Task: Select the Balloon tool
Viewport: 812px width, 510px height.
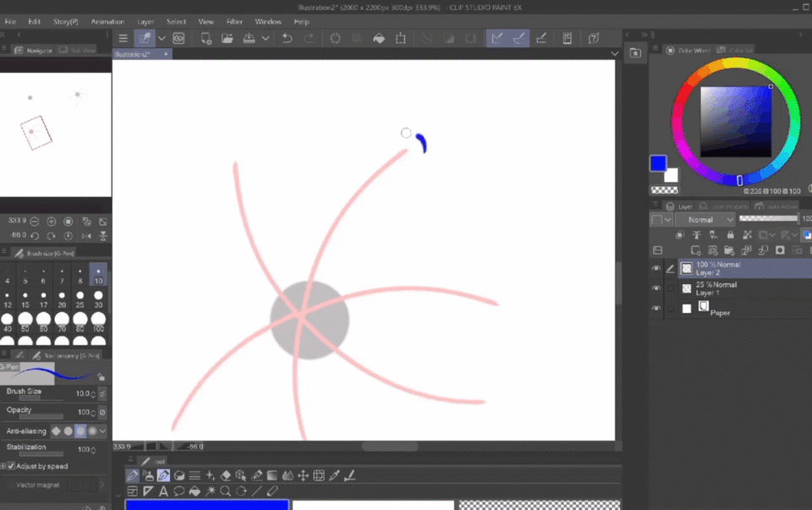Action: click(x=179, y=491)
